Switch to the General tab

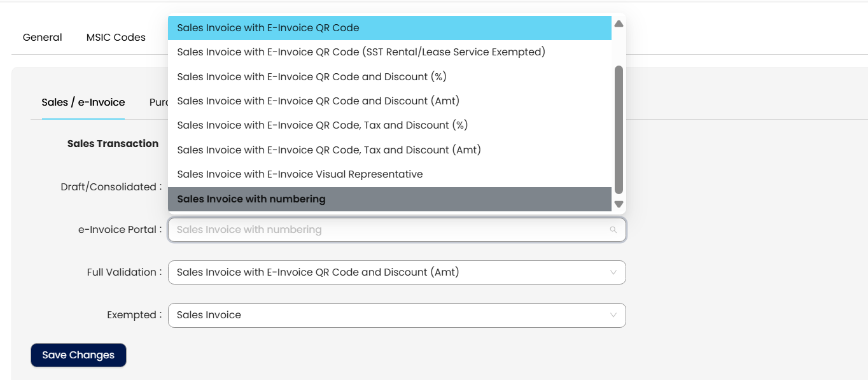(42, 38)
